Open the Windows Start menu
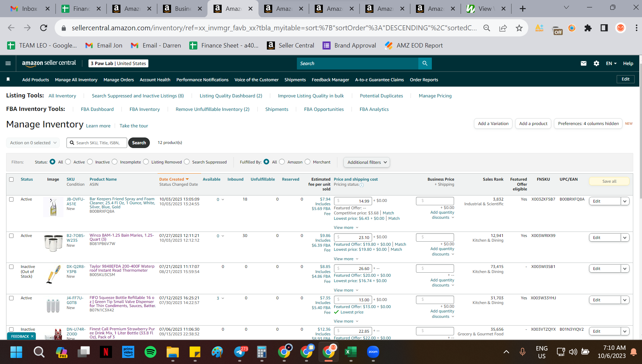This screenshot has height=364, width=642. (x=16, y=352)
